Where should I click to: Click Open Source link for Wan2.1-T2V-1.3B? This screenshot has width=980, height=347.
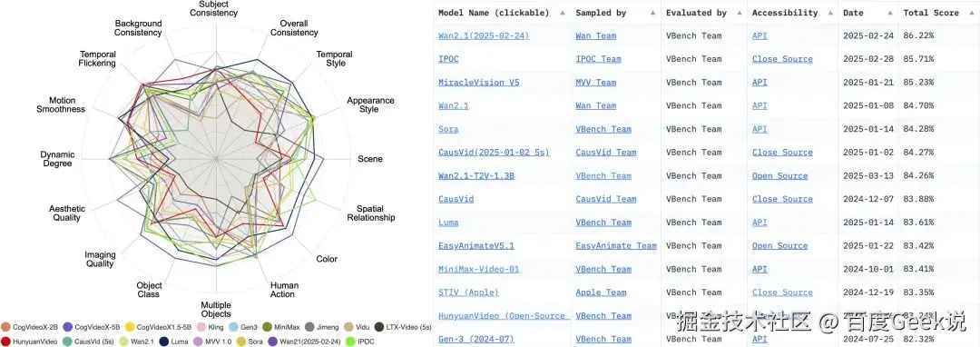click(x=780, y=175)
